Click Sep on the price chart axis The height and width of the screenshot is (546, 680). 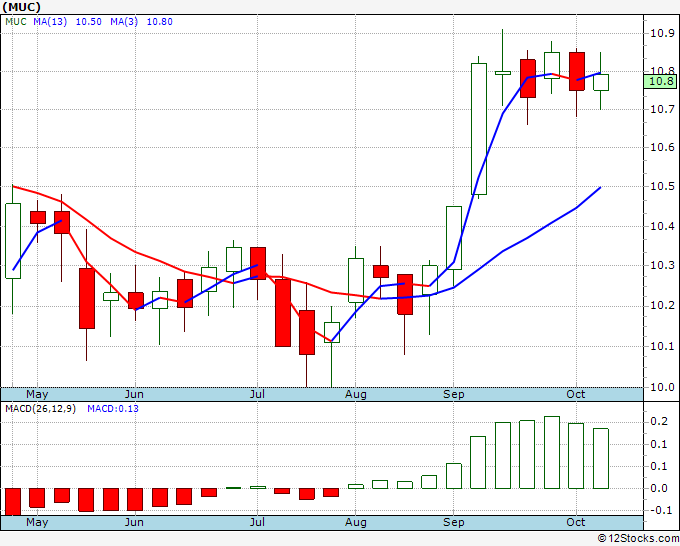tap(454, 394)
